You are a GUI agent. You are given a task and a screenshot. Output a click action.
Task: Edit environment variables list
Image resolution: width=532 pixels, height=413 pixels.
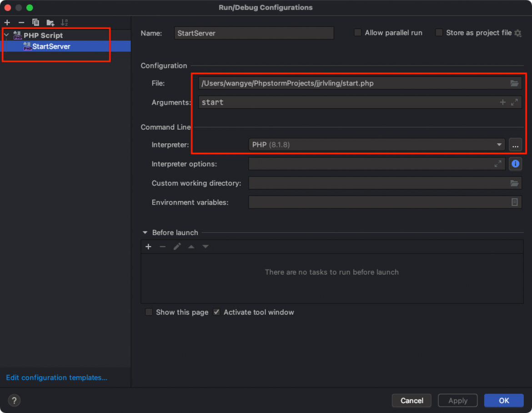[514, 202]
